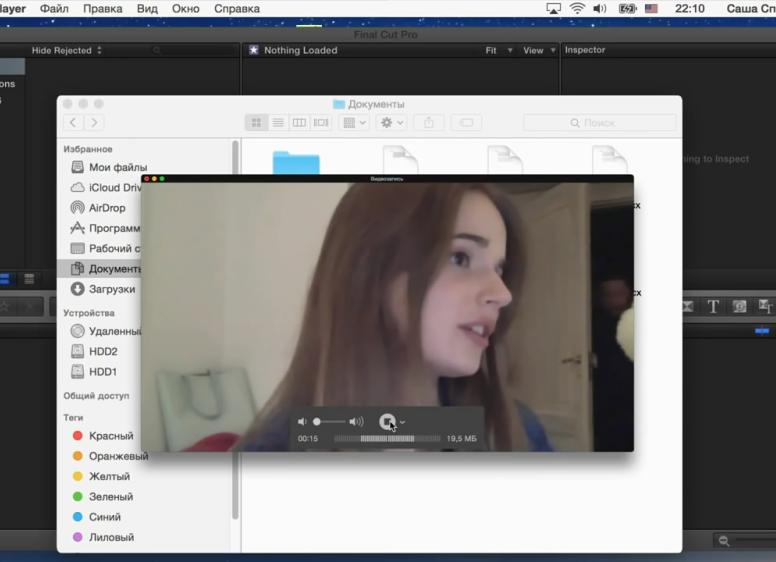Click the Finder search field Поиск
Screen dimensions: 776x562
[x=599, y=123]
